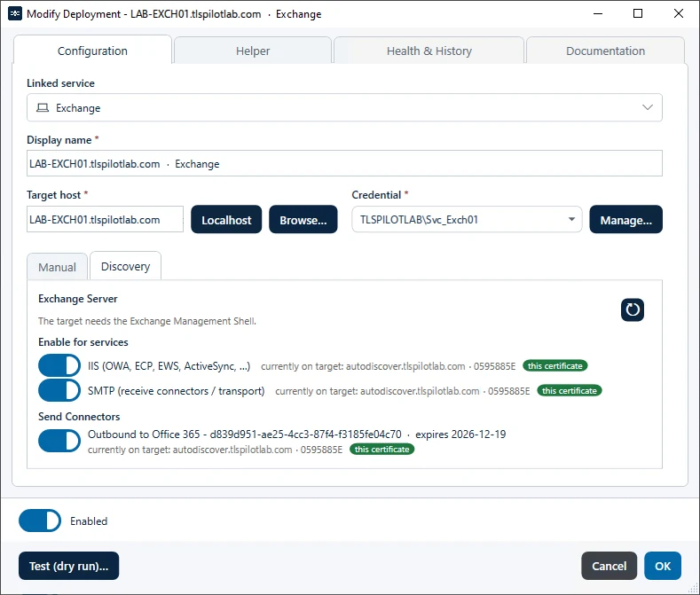Click 'The target needs the Exchange Management Shell.' text
Image resolution: width=700 pixels, height=595 pixels.
point(147,321)
